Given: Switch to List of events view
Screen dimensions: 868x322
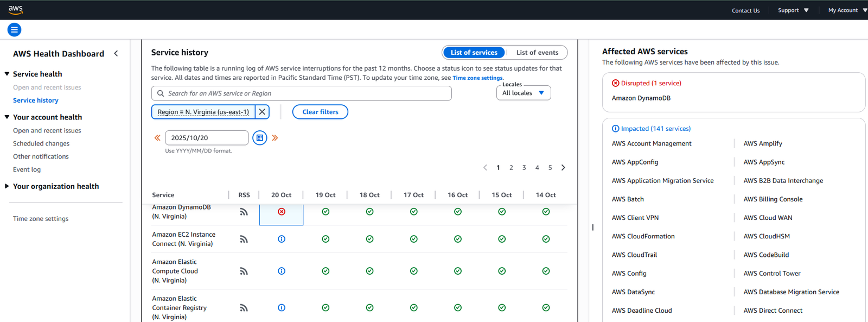Looking at the screenshot, I should [537, 53].
